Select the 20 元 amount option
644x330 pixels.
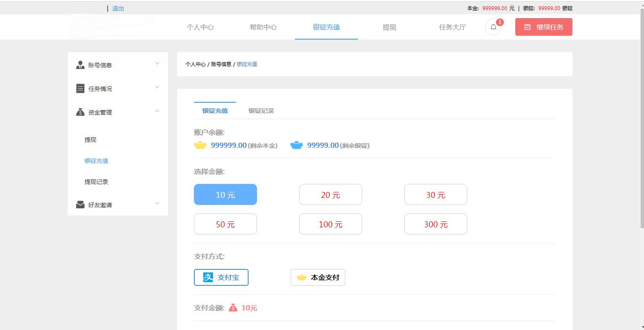coord(331,194)
